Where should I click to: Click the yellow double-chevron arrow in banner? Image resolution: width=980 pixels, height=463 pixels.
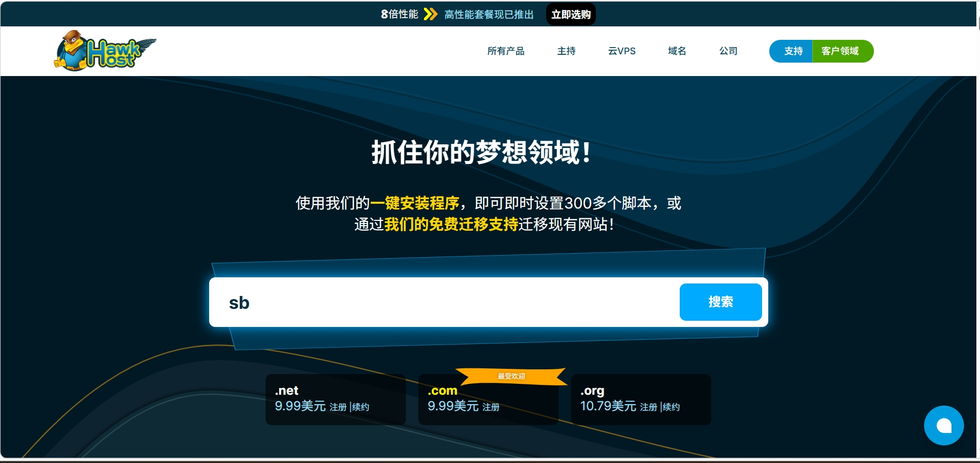click(x=430, y=14)
